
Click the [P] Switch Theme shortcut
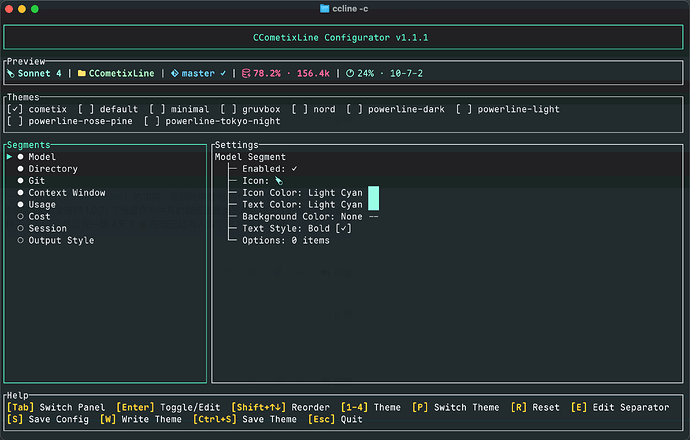coord(455,407)
